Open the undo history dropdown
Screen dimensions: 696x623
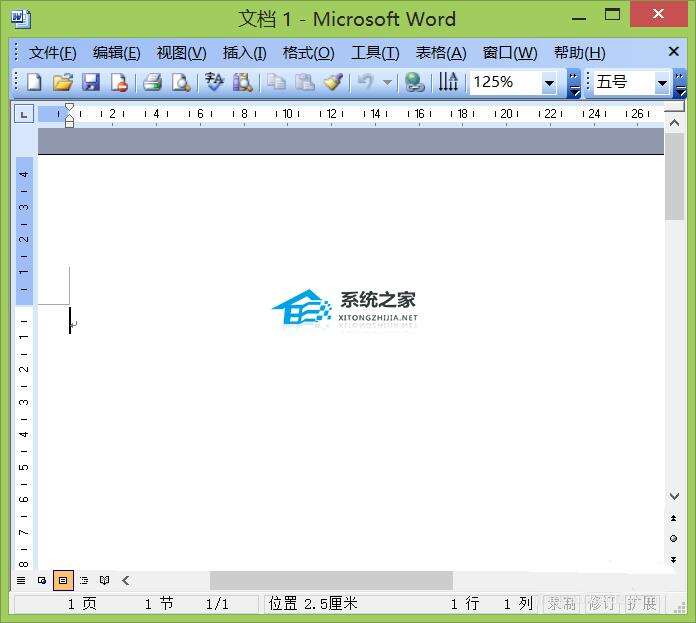[387, 83]
